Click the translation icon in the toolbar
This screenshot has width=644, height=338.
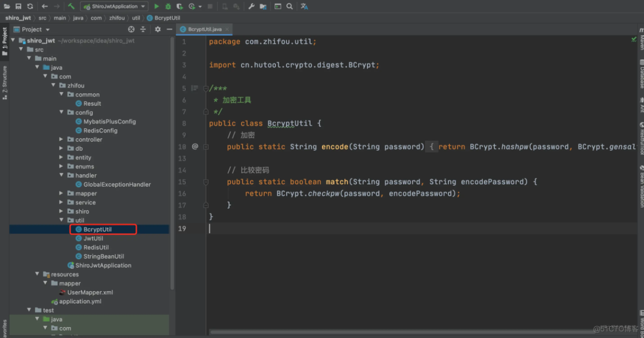(304, 6)
